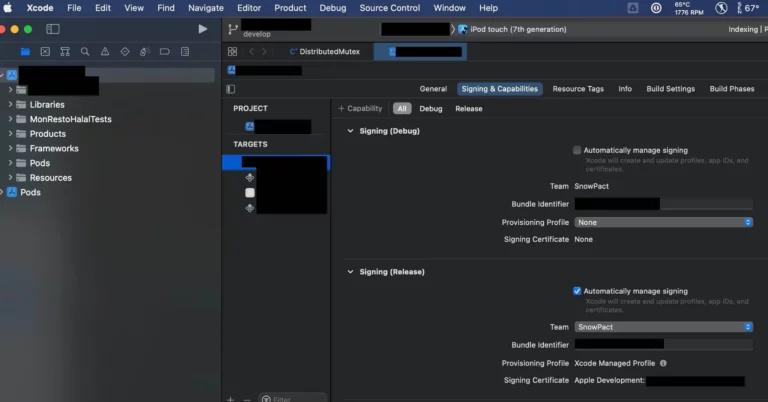
Task: Select the Frameworks folder label
Action: pyautogui.click(x=54, y=148)
